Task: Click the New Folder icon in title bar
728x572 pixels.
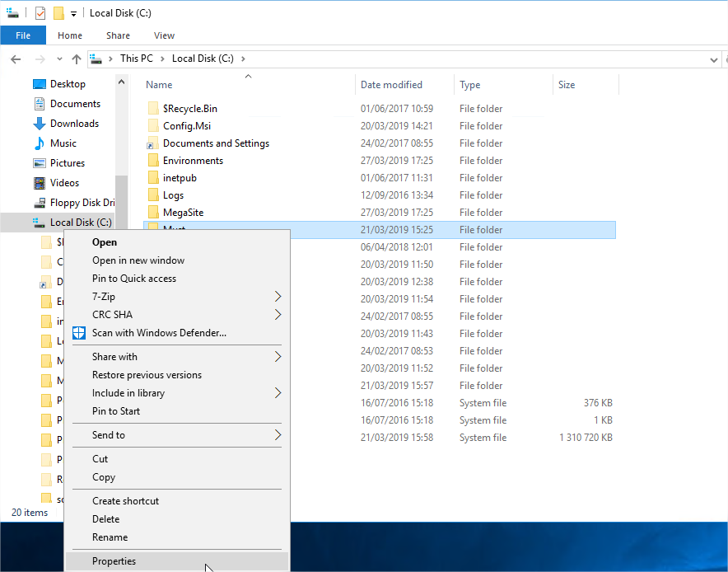Action: 58,13
